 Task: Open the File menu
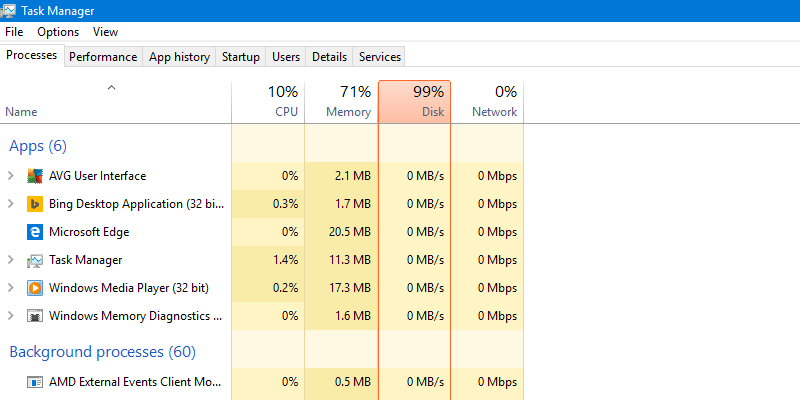[x=14, y=32]
